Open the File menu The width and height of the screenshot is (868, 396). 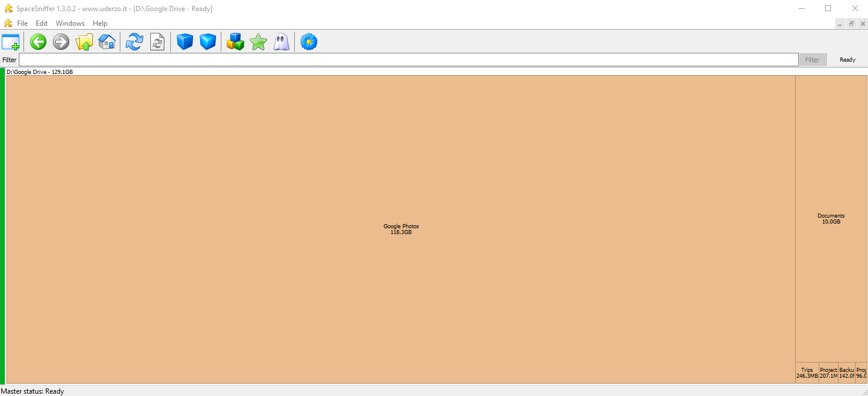(x=22, y=23)
